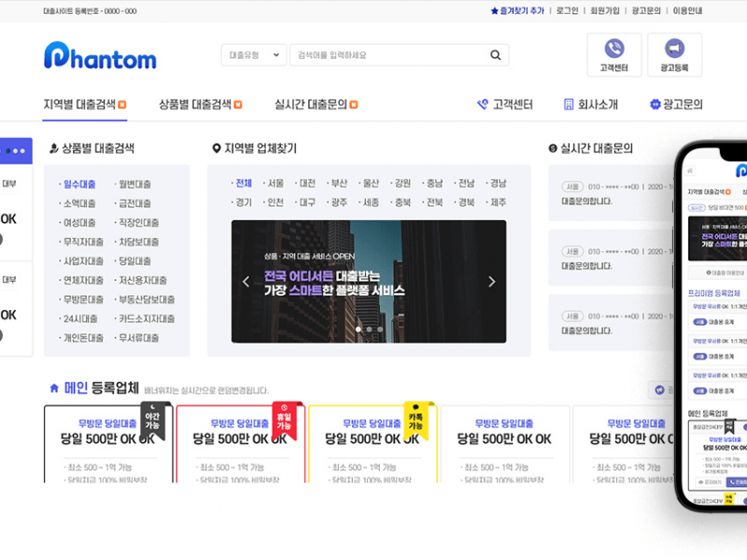
Task: Select the 일수대출 product category
Action: pos(79,184)
